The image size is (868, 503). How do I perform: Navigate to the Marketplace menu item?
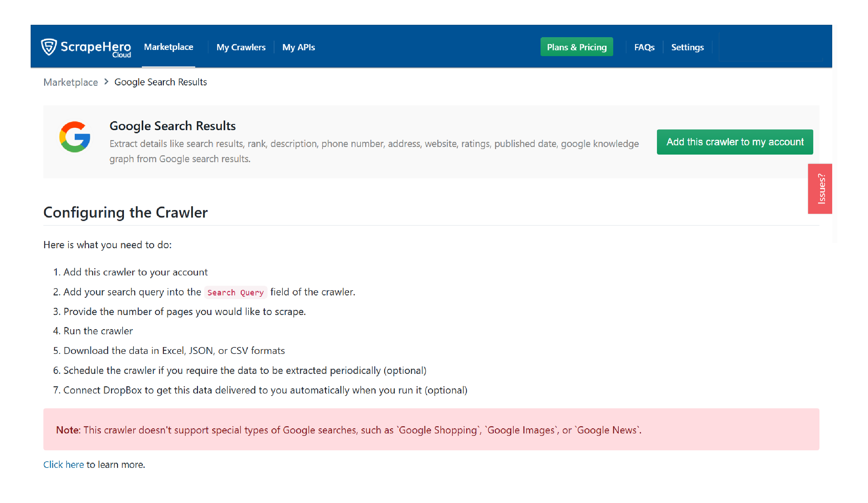tap(168, 47)
